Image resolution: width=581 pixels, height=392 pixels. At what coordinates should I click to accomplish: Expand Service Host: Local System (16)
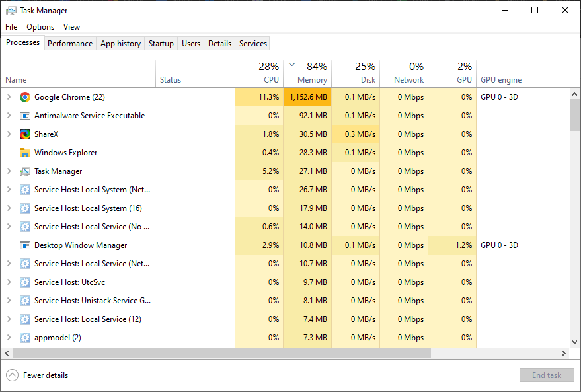point(9,208)
